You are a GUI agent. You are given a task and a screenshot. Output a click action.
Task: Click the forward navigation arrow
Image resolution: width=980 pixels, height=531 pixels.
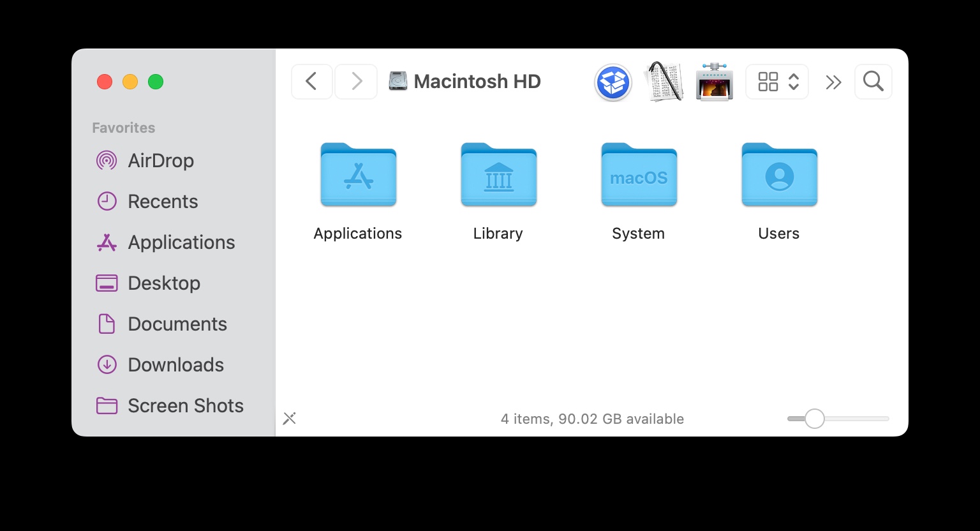coord(356,82)
